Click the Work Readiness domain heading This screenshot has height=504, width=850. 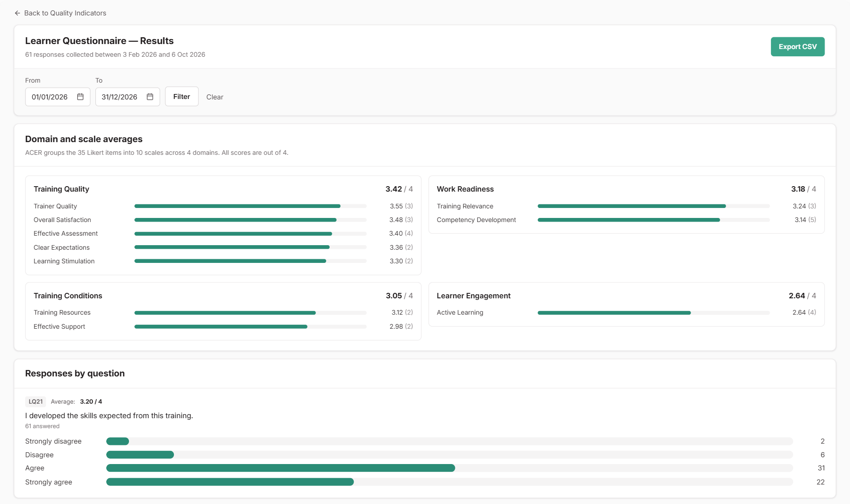[x=465, y=189]
